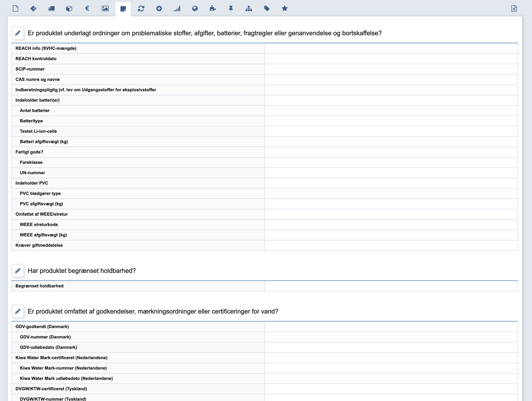This screenshot has width=532, height=401.
Task: Click the diamond tiles tab icon
Action: click(33, 9)
